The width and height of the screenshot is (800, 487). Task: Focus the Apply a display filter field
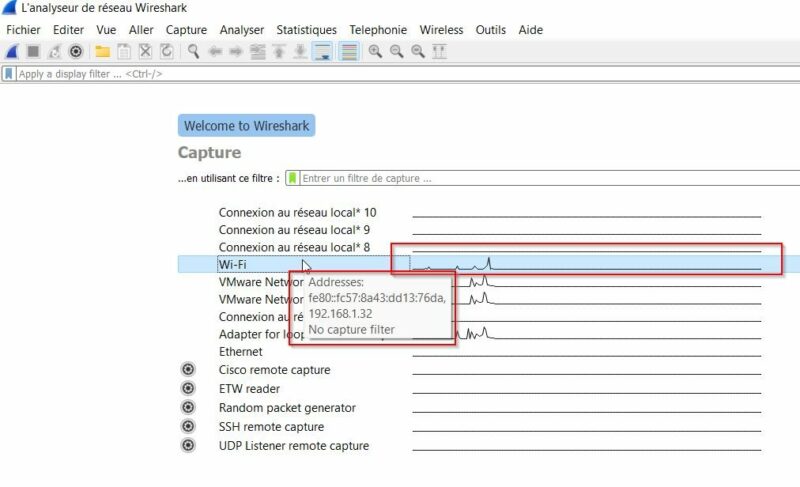[408, 74]
